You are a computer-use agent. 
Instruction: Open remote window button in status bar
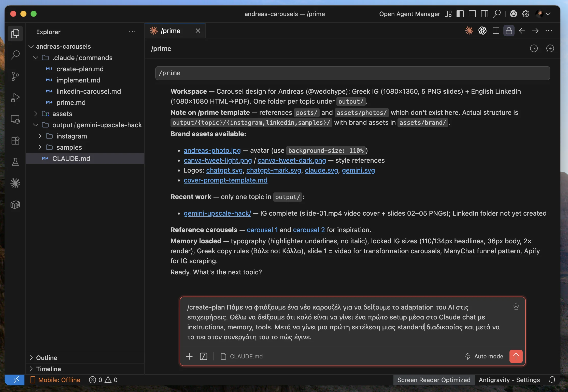tap(15, 380)
